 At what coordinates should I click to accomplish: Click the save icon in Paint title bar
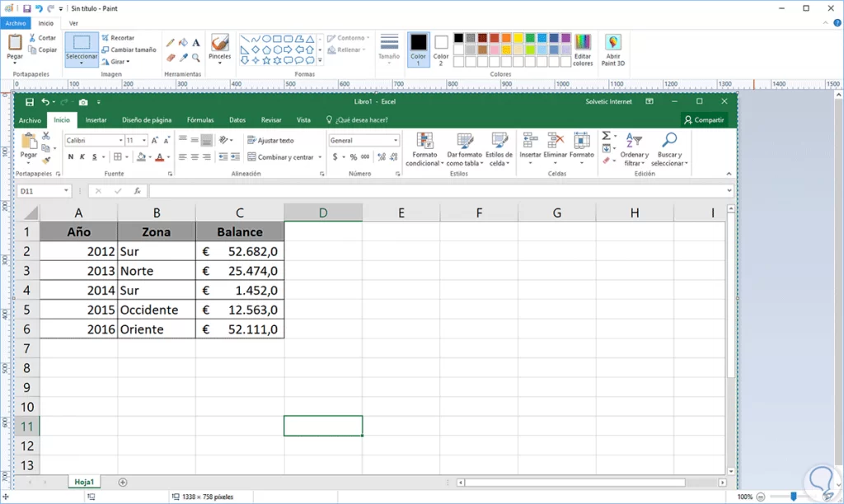point(27,8)
